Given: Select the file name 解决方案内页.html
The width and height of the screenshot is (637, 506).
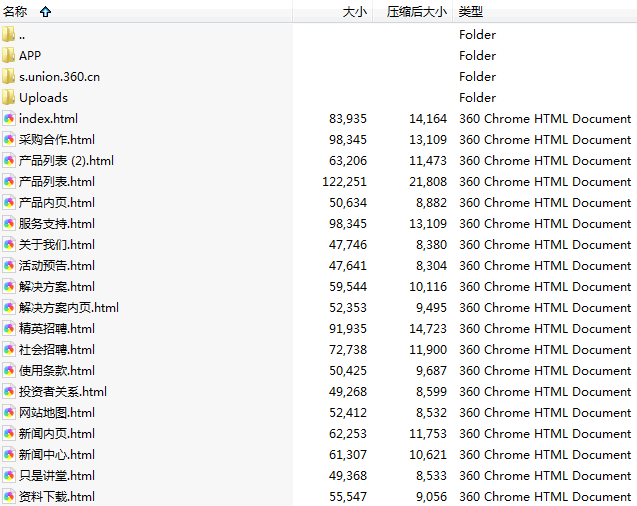Looking at the screenshot, I should pos(69,307).
